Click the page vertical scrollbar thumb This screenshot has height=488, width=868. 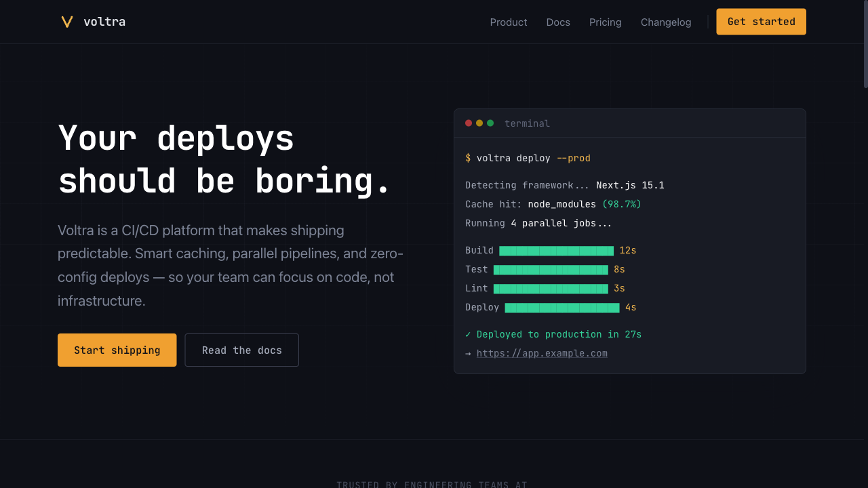click(x=865, y=44)
